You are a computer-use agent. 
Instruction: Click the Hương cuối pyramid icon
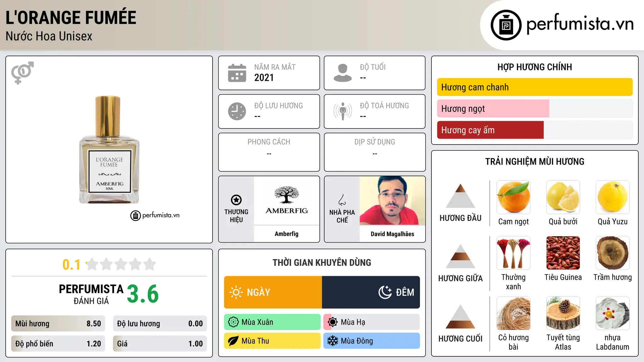pos(460,316)
